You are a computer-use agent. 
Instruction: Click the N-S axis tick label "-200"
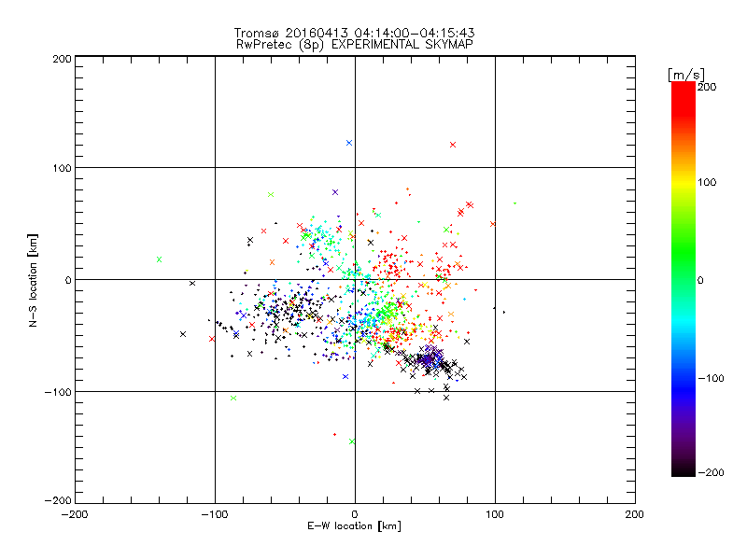coord(58,500)
